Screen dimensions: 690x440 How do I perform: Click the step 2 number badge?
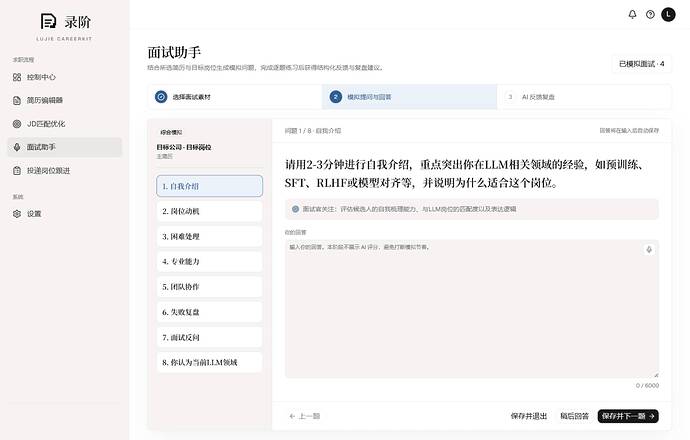[x=336, y=96]
